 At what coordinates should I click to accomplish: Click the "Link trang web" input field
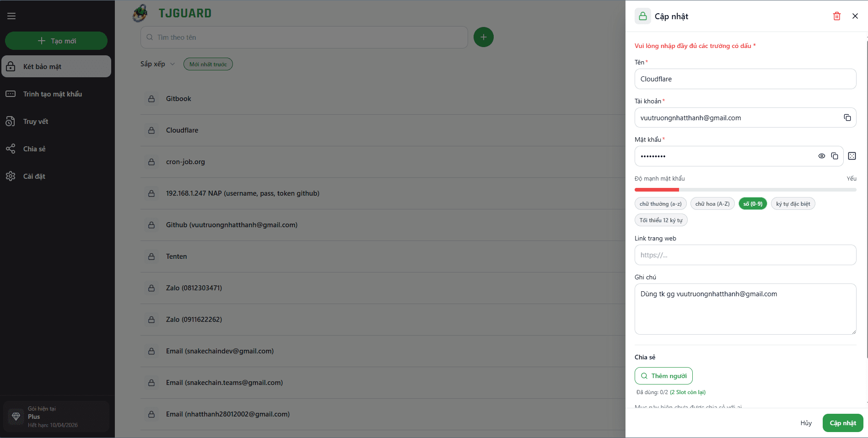745,255
